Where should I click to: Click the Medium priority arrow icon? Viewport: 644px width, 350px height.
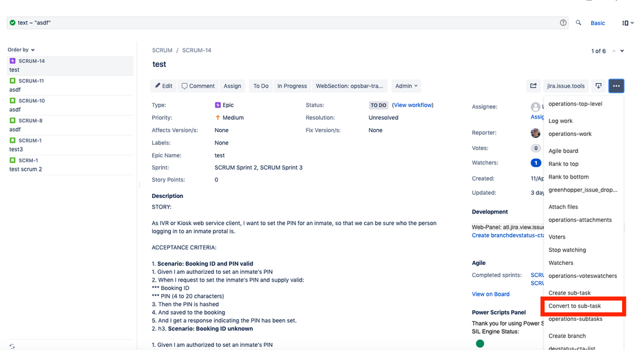tap(218, 117)
